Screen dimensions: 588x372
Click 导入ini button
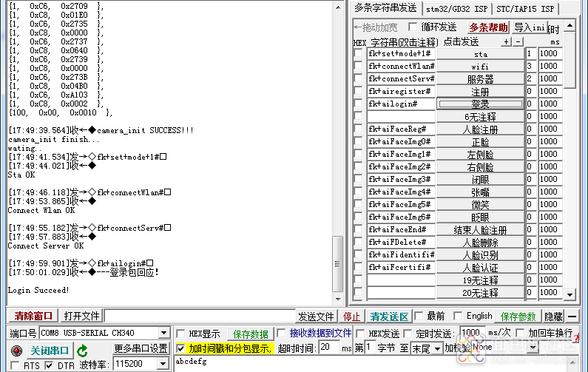click(x=529, y=27)
